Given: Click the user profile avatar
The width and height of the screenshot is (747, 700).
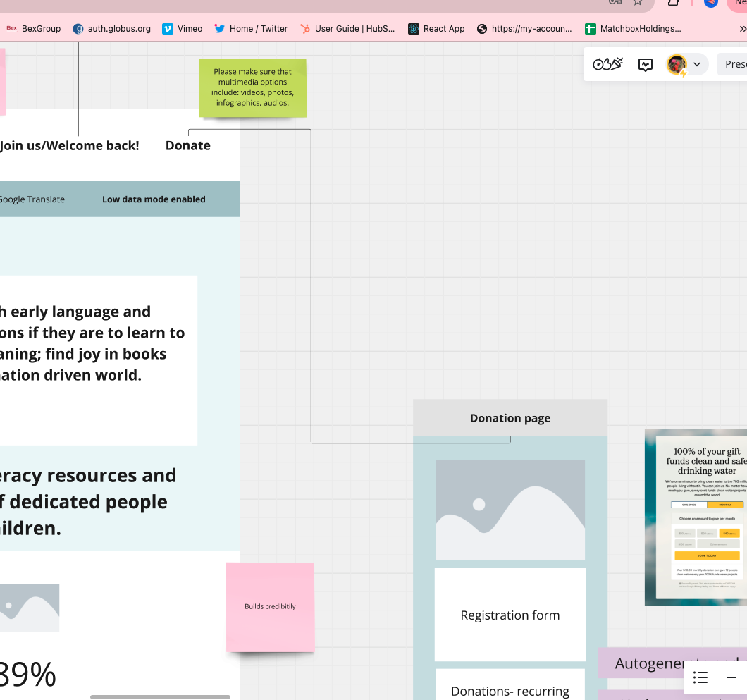Looking at the screenshot, I should click(x=677, y=64).
